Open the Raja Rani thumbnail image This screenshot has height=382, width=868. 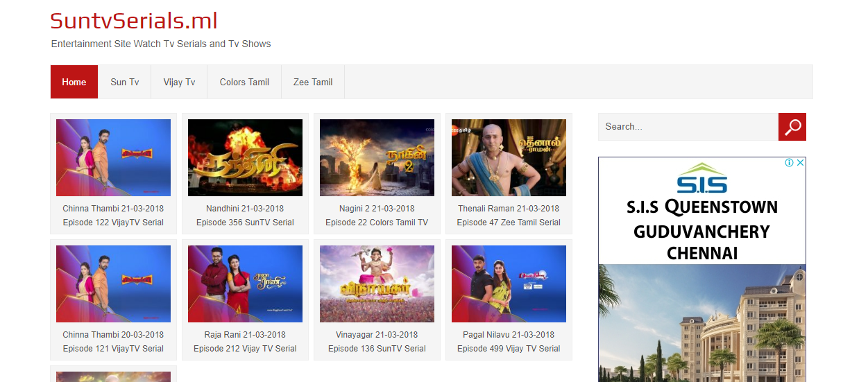coord(245,284)
